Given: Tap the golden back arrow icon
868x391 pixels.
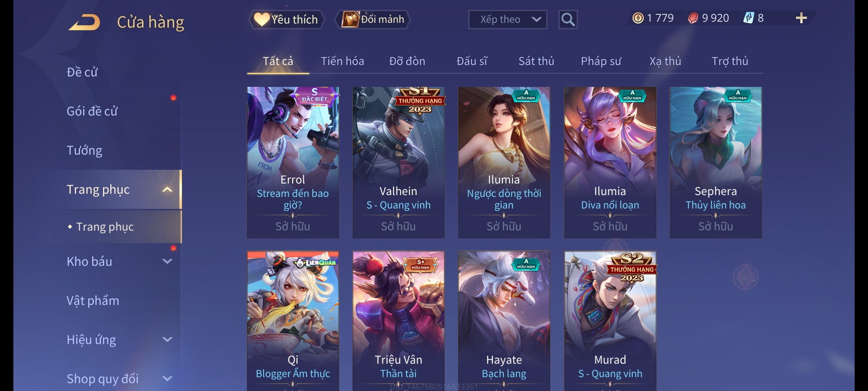Looking at the screenshot, I should [84, 22].
